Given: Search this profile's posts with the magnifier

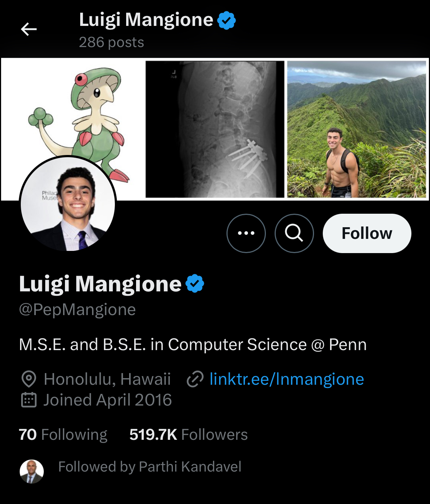Looking at the screenshot, I should coord(294,233).
